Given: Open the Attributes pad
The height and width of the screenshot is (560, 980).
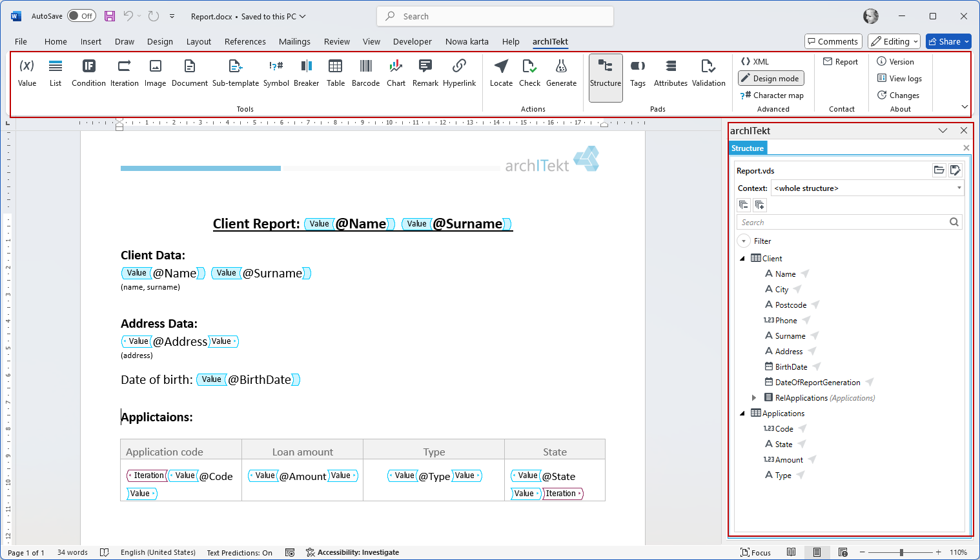Looking at the screenshot, I should 671,73.
